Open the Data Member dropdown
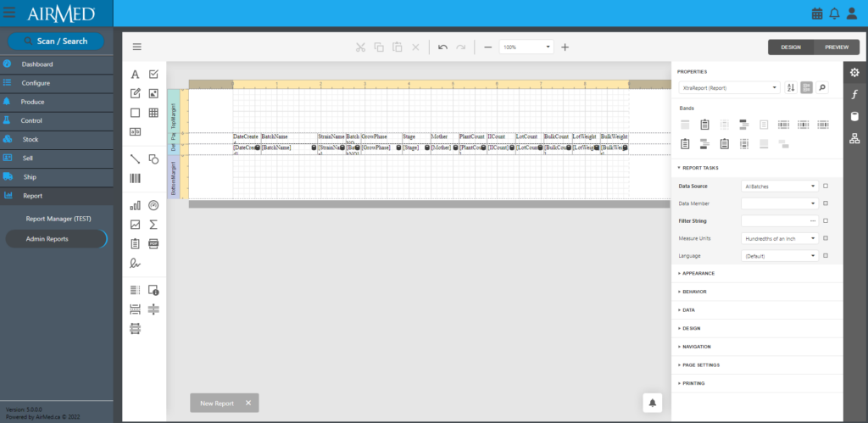The height and width of the screenshot is (423, 868). [780, 203]
